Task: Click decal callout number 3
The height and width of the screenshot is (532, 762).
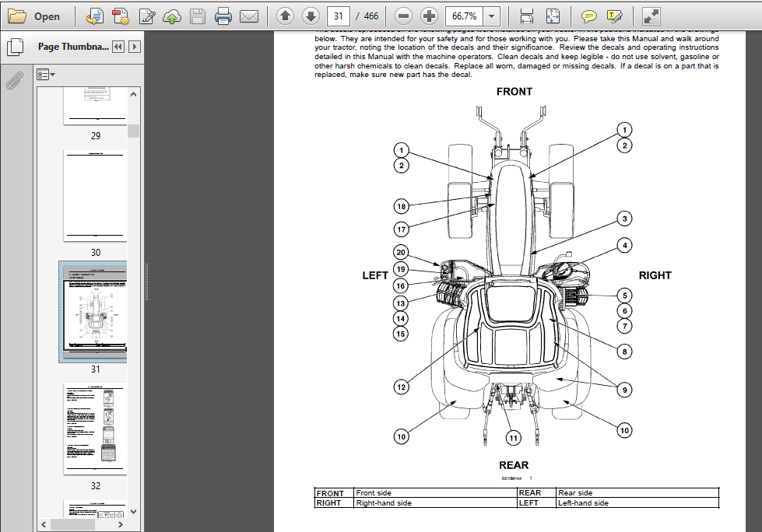Action: (624, 219)
